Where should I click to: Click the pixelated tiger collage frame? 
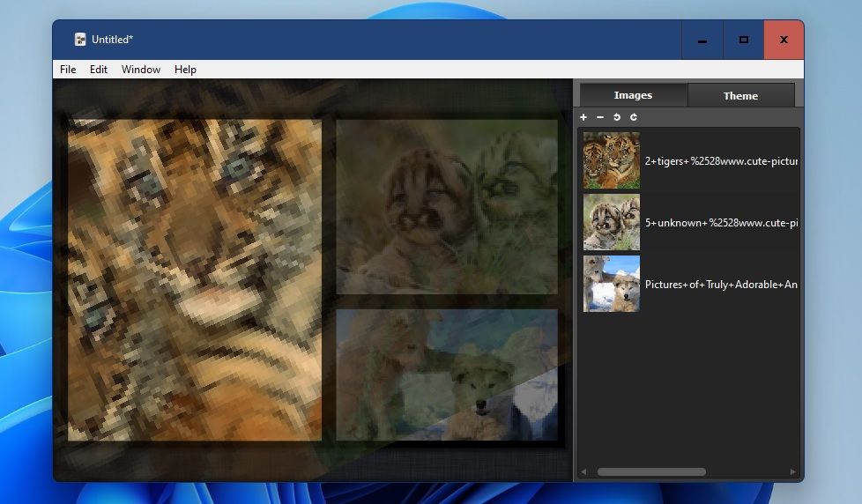point(195,280)
